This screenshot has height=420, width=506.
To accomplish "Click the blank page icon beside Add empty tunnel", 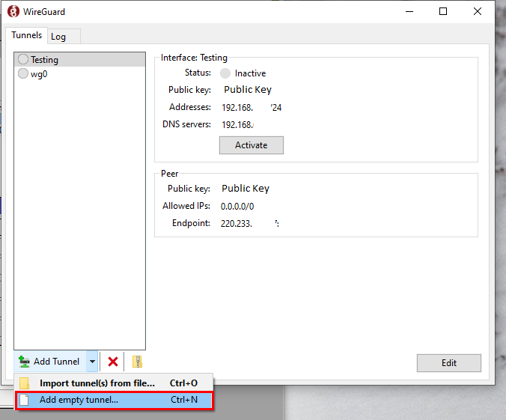I will tap(24, 400).
